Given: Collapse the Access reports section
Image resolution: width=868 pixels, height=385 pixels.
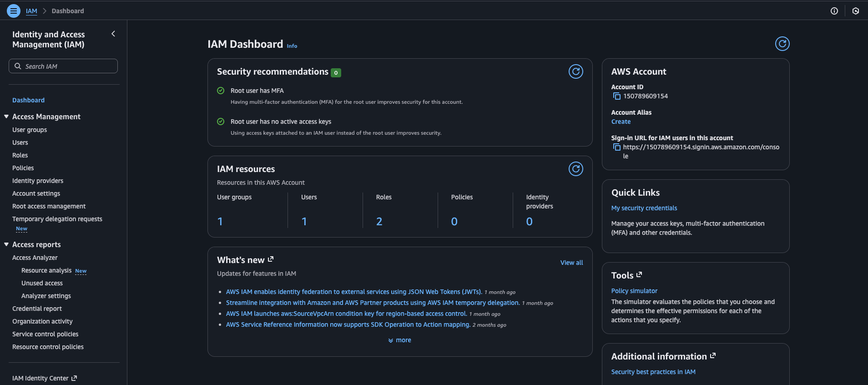Looking at the screenshot, I should pyautogui.click(x=6, y=244).
